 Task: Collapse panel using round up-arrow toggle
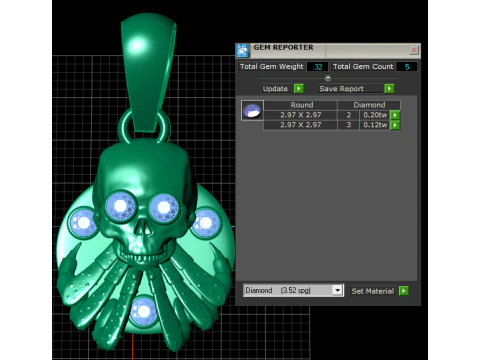click(x=328, y=78)
